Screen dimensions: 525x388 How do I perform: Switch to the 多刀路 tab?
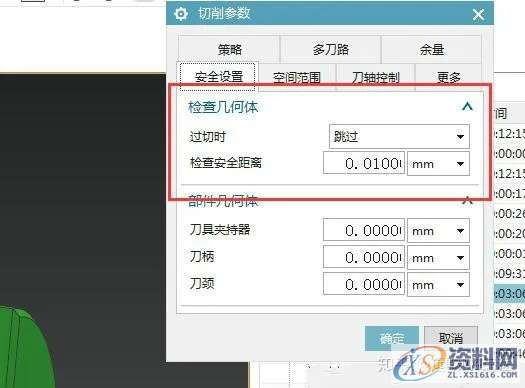pos(330,50)
